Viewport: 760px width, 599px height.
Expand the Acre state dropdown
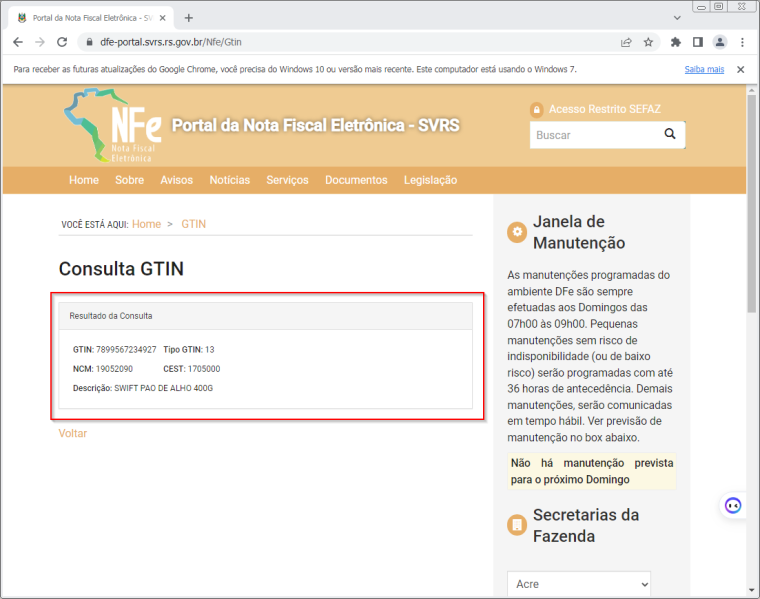coord(579,584)
